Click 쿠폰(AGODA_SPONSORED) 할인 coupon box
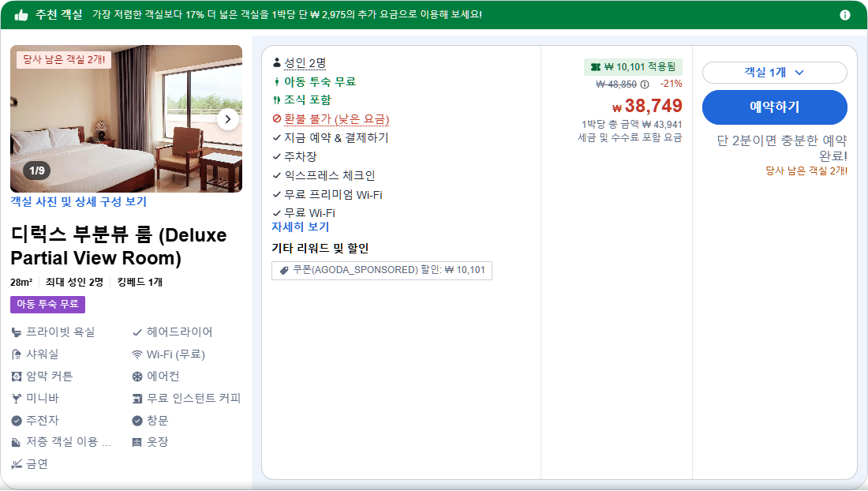868x491 pixels. pos(381,270)
